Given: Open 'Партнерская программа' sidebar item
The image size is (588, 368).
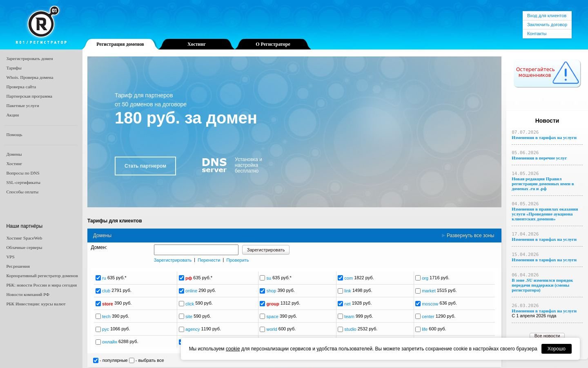Looking at the screenshot, I should (29, 96).
